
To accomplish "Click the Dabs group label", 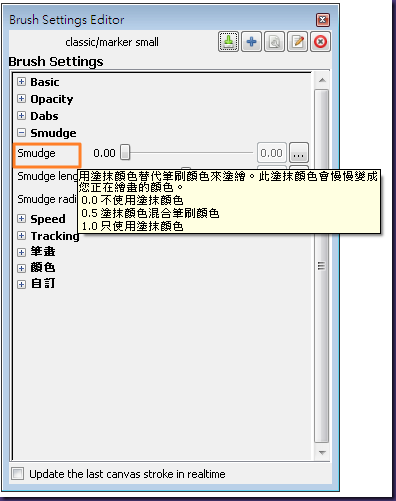I will (x=44, y=116).
